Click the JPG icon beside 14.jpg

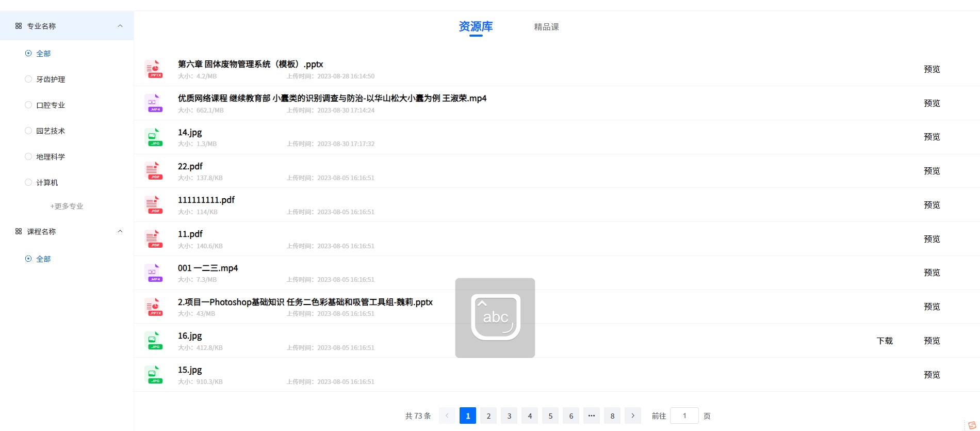pos(154,137)
